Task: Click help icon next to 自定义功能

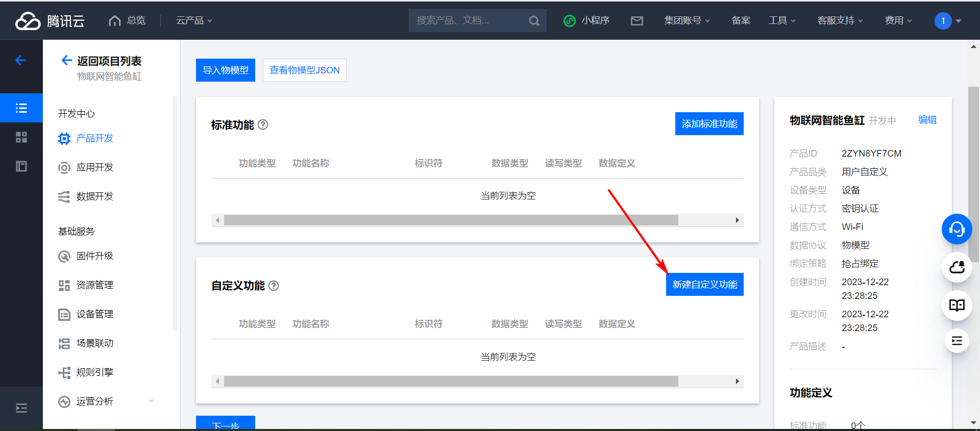Action: [274, 286]
